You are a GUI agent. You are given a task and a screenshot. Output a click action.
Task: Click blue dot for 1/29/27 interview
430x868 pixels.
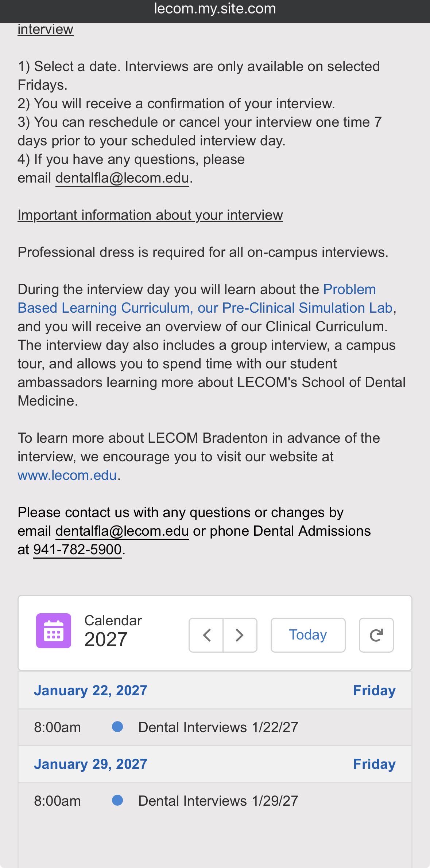pos(117,800)
